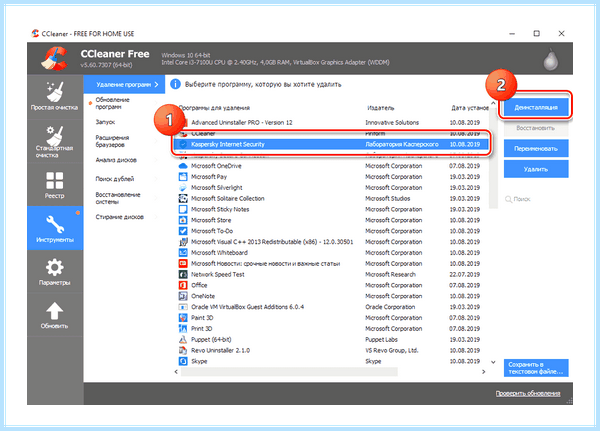
Task: Click the Paint 3D icon
Action: 183,318
